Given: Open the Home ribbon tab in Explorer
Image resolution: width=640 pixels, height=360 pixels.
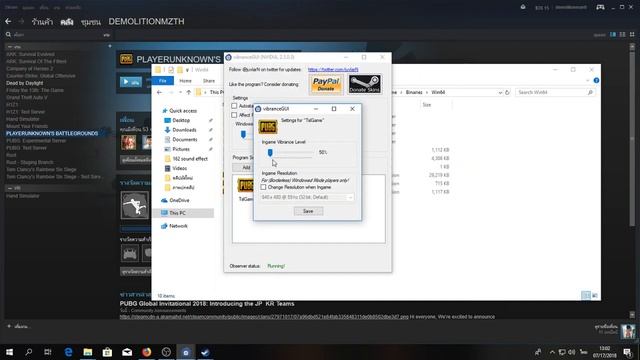Looking at the screenshot, I should tap(185, 81).
